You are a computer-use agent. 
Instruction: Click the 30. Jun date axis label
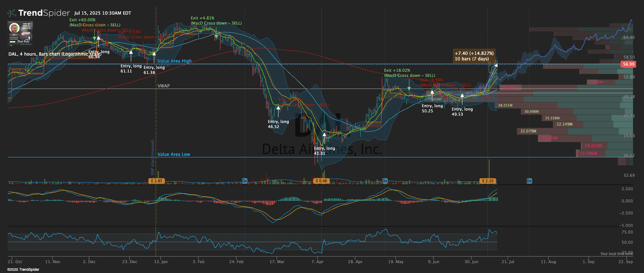471,262
